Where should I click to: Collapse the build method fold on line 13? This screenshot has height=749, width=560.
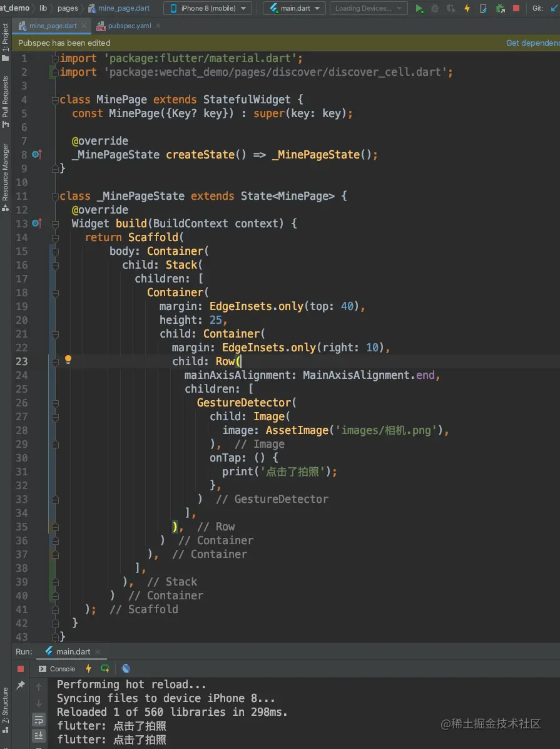click(x=55, y=224)
